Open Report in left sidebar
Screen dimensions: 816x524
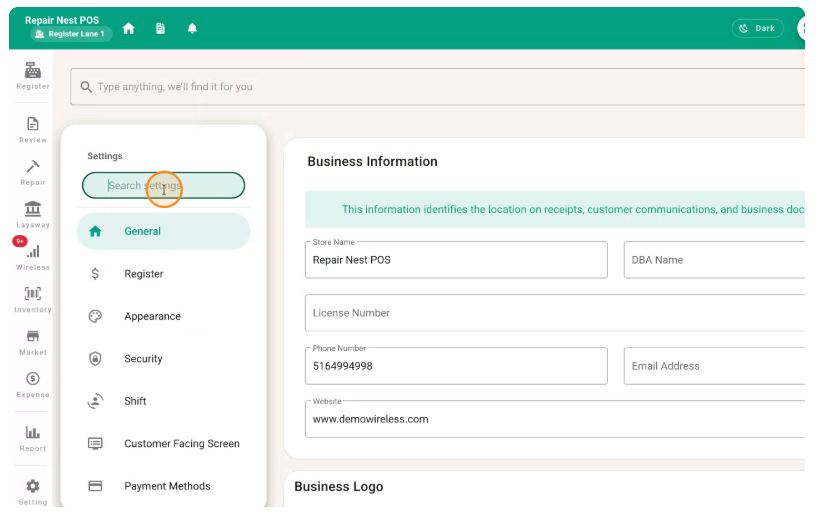tap(33, 439)
